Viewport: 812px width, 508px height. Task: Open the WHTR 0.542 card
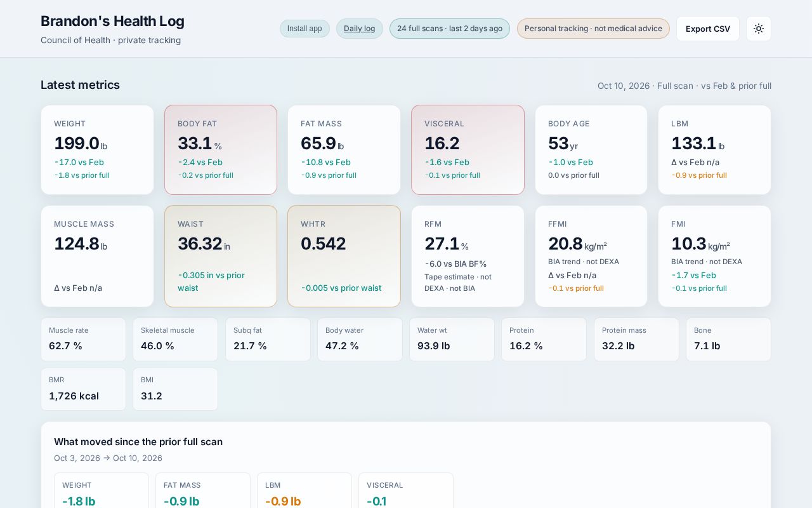click(x=344, y=256)
